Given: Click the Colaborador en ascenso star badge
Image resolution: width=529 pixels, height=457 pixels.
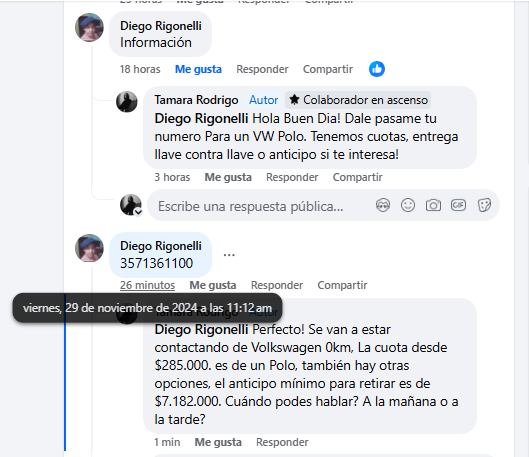Looking at the screenshot, I should [358, 100].
